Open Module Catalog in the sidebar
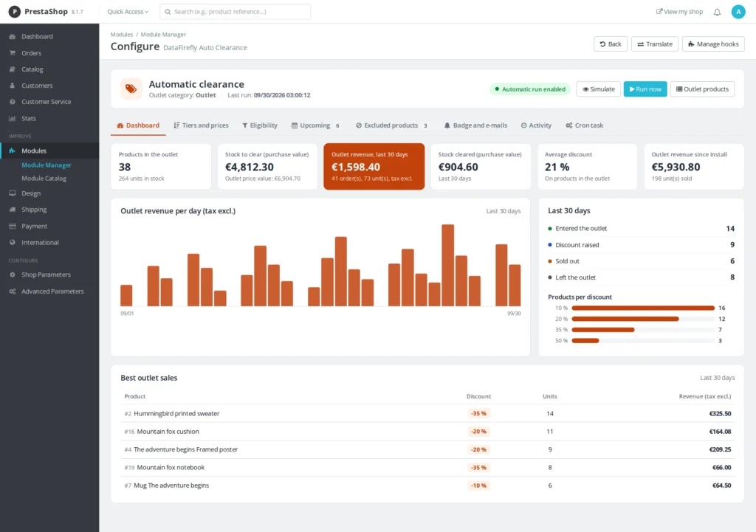756x532 pixels. (x=44, y=179)
